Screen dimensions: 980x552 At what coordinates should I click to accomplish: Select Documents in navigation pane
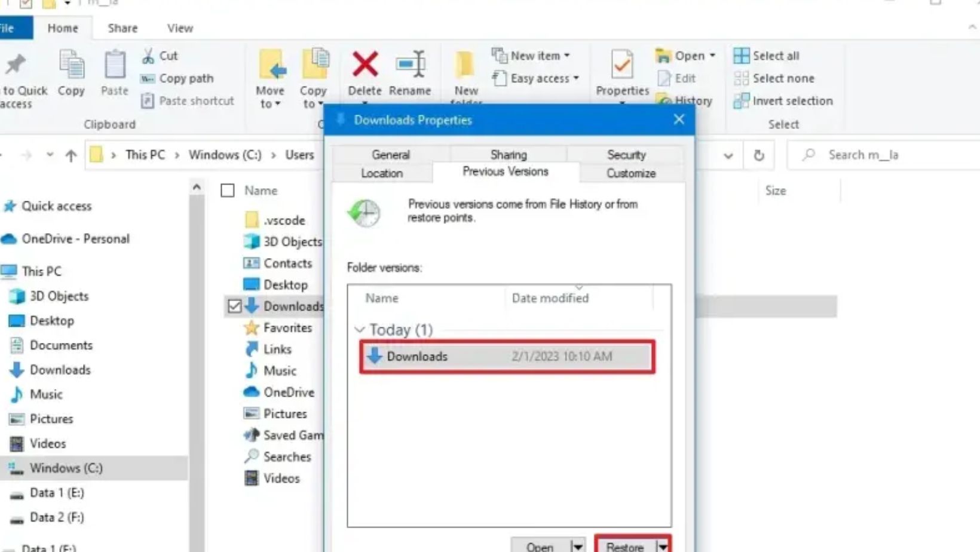click(51, 345)
